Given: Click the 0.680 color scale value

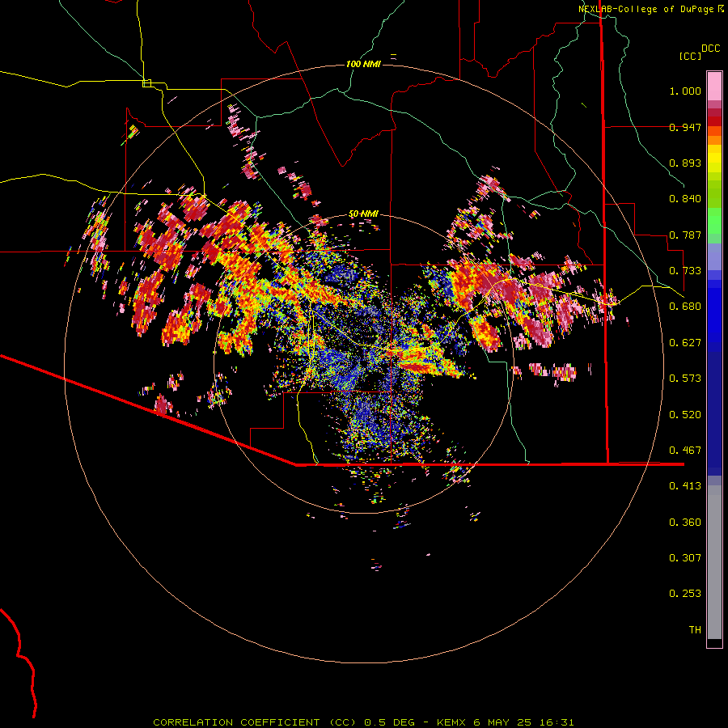Looking at the screenshot, I should [x=685, y=307].
